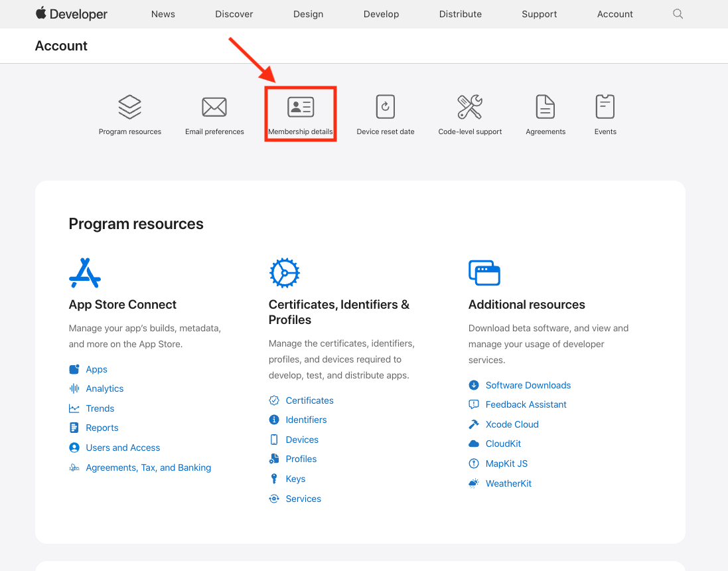Click the Program resources stack icon
This screenshot has width=728, height=571.
point(129,107)
